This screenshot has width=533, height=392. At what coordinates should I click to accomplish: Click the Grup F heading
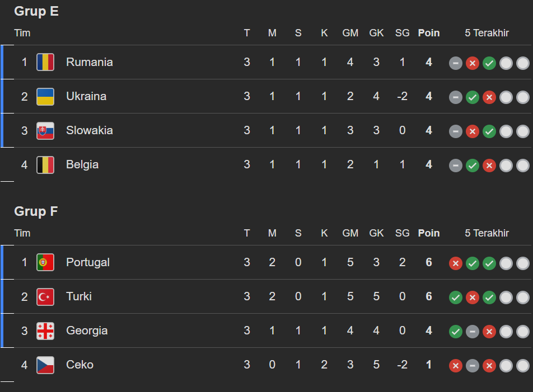coord(36,211)
